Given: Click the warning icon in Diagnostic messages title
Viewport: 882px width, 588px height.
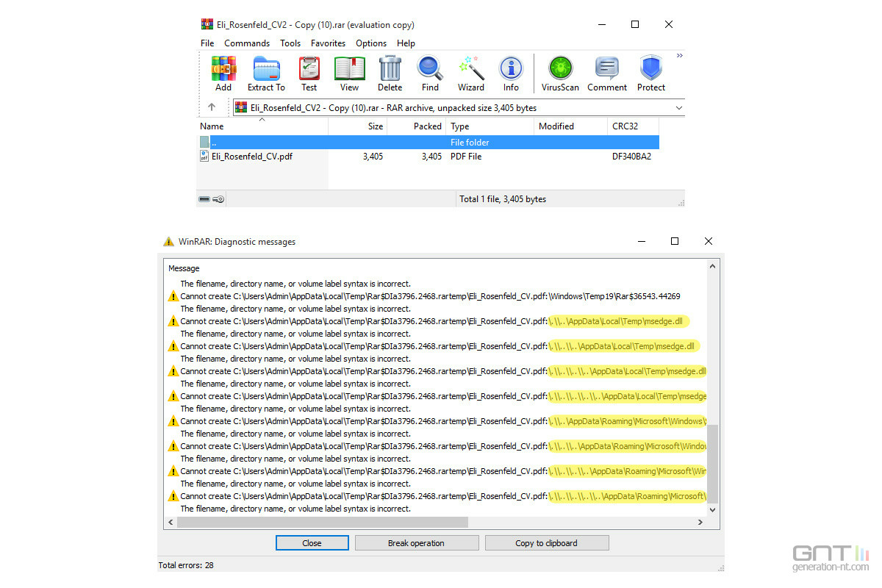Looking at the screenshot, I should [169, 241].
